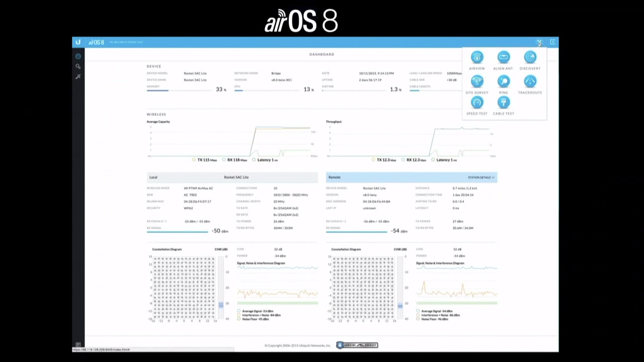This screenshot has height=362, width=644.
Task: Expand the Station Details dropdown
Action: (481, 177)
